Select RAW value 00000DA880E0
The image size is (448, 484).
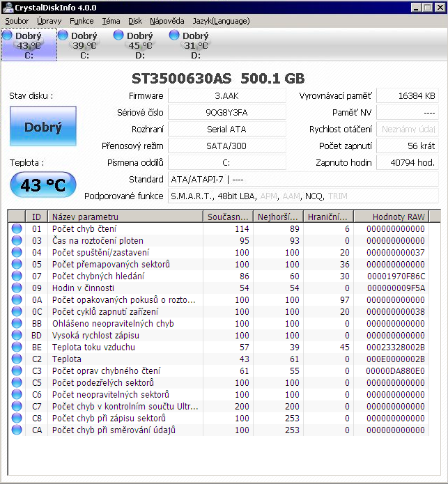[396, 370]
